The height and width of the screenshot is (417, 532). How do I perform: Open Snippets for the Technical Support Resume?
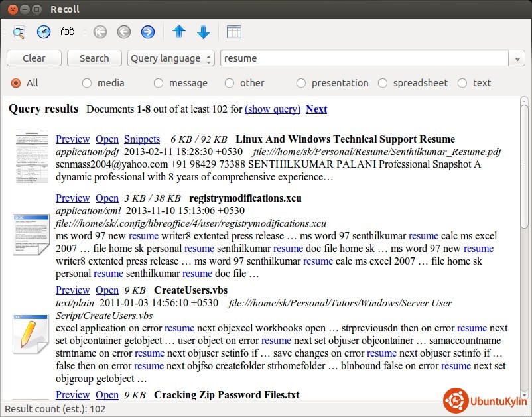click(142, 139)
